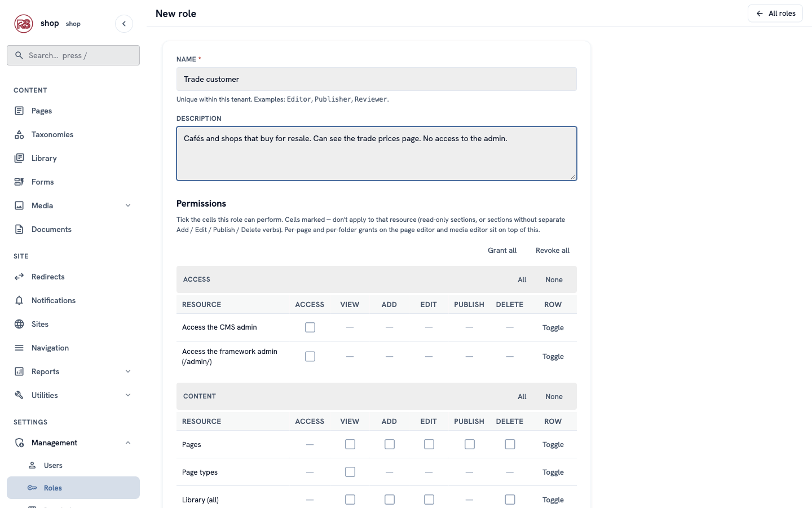The height and width of the screenshot is (508, 812).
Task: Focus the sidebar Search box
Action: pyautogui.click(x=73, y=55)
